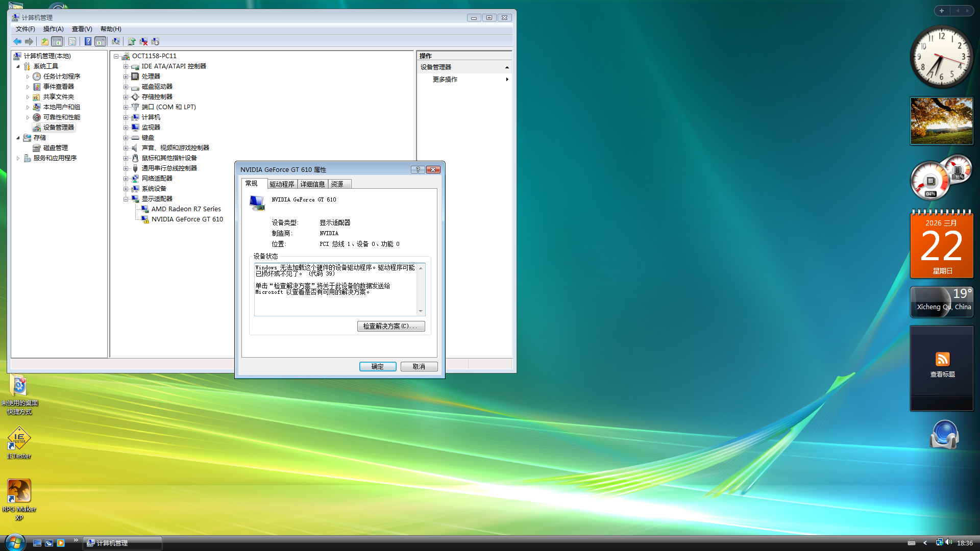This screenshot has height=551, width=980.
Task: Toggle the Show/Hide action pane button
Action: (100, 41)
